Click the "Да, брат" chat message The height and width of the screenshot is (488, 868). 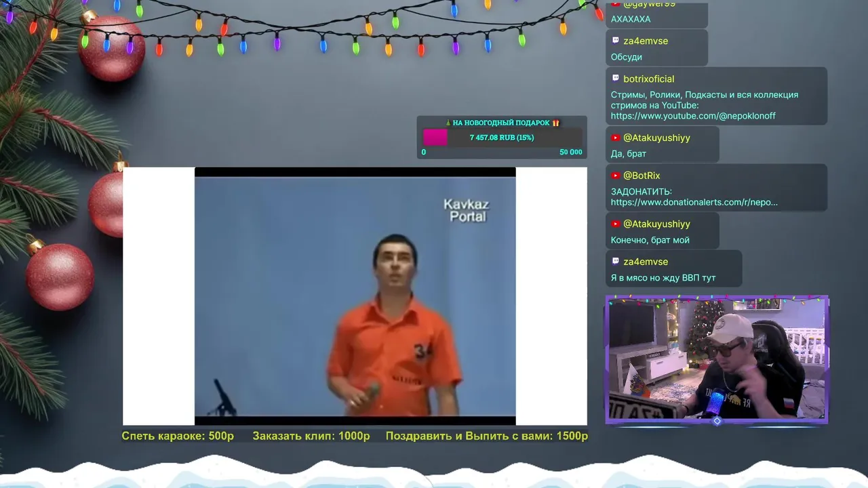click(x=629, y=154)
